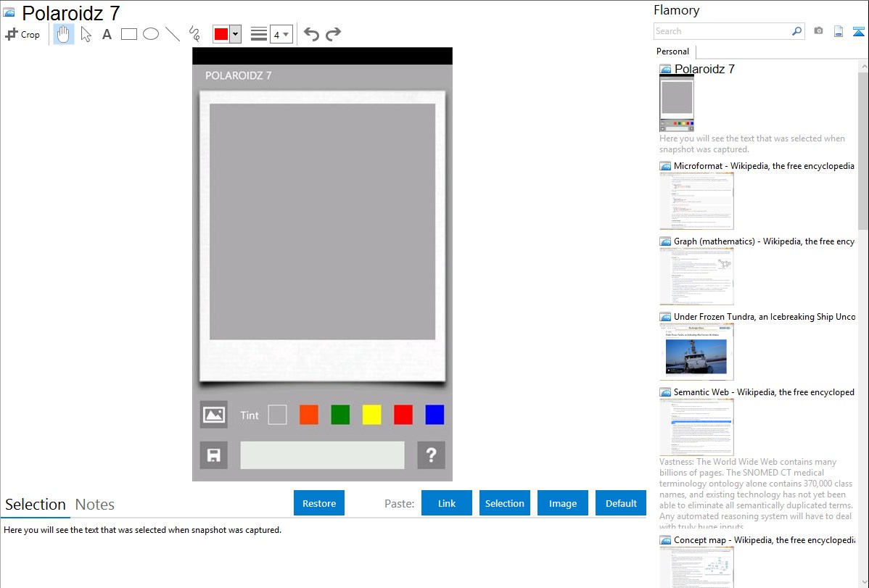
Task: Activate the hand pan tool
Action: (x=64, y=34)
